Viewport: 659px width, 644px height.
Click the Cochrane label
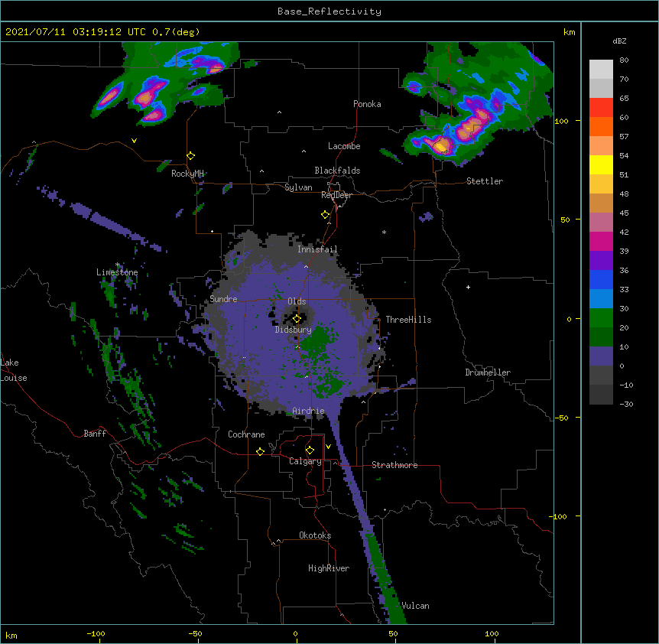point(246,434)
